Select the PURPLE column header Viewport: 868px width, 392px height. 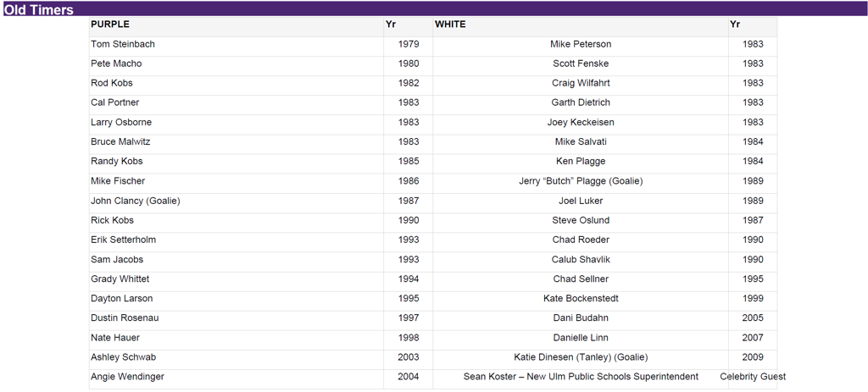(110, 25)
